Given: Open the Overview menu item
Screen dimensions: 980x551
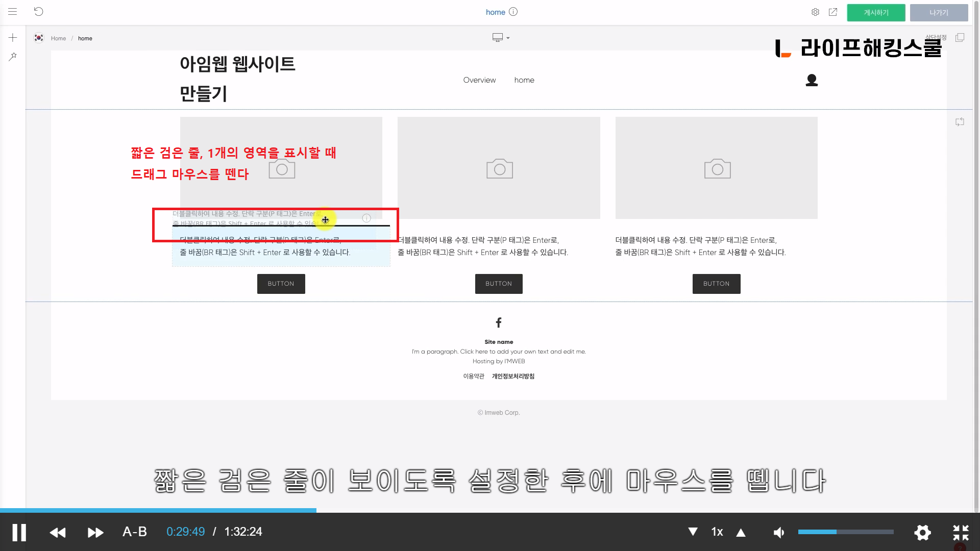Looking at the screenshot, I should click(479, 80).
